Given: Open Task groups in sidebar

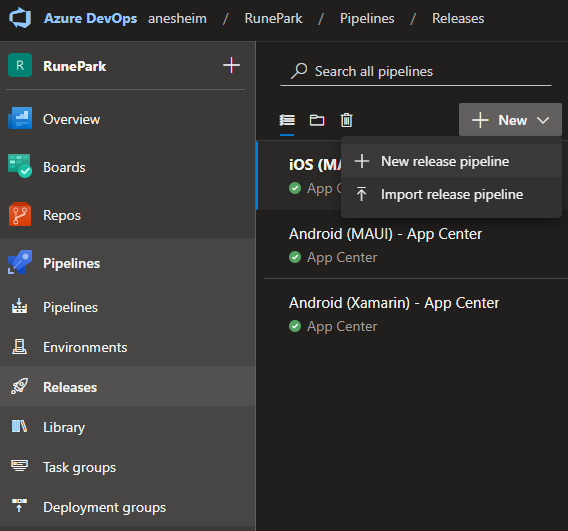Looking at the screenshot, I should coord(79,467).
